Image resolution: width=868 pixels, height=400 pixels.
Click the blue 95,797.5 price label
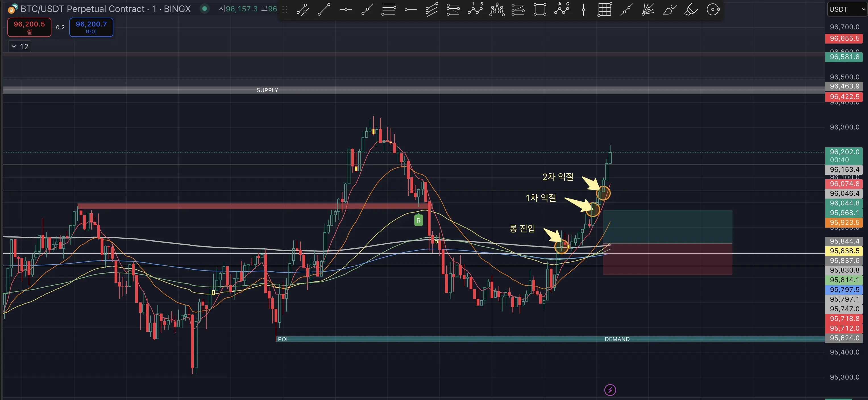point(844,290)
